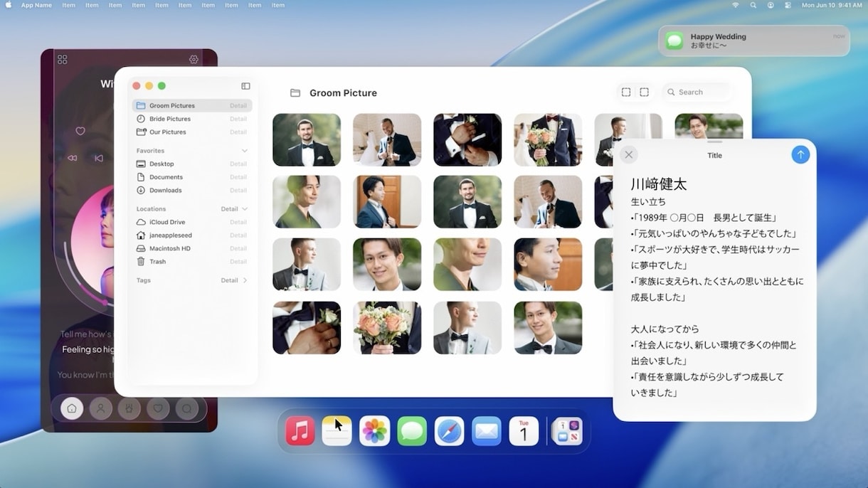Open heart favorites tab in music bottom bar
The height and width of the screenshot is (488, 868).
click(158, 408)
